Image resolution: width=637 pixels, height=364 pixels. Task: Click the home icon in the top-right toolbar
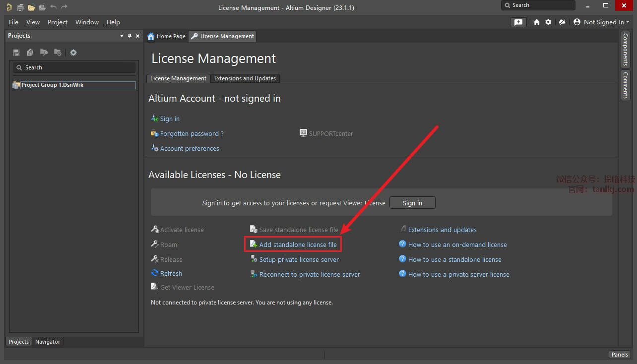(537, 22)
